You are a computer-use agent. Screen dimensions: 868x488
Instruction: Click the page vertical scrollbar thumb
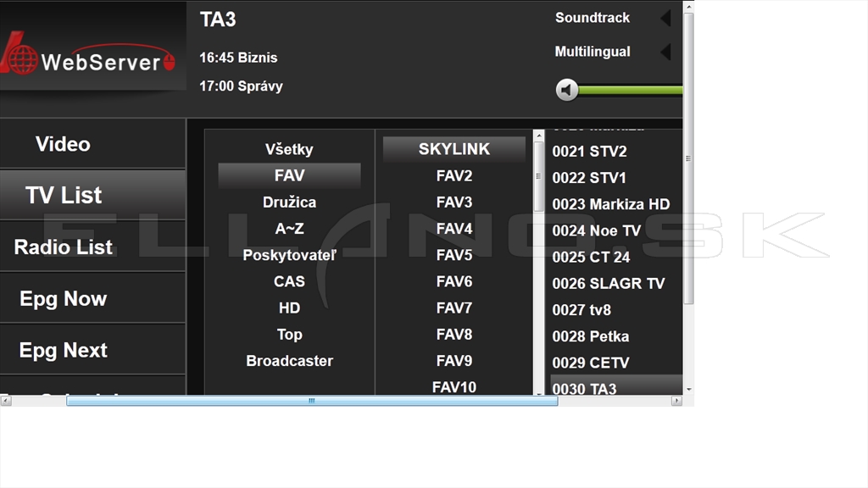click(x=688, y=158)
